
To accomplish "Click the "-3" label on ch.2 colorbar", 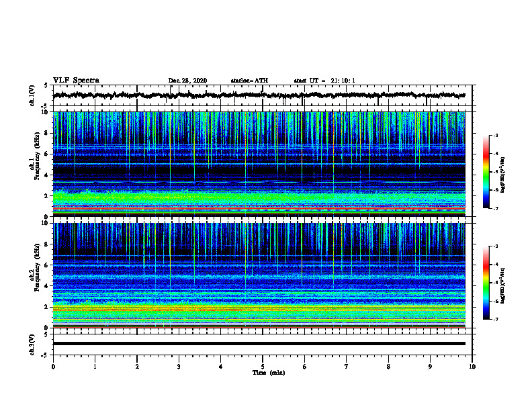I will [x=496, y=246].
